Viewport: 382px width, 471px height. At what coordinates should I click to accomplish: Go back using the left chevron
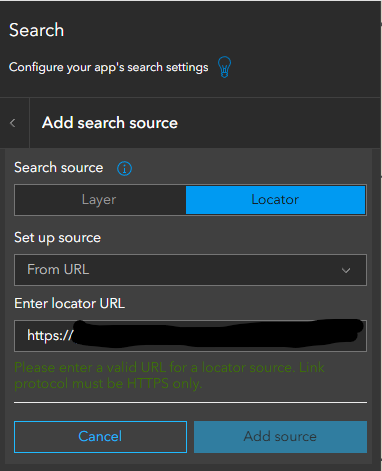(13, 123)
